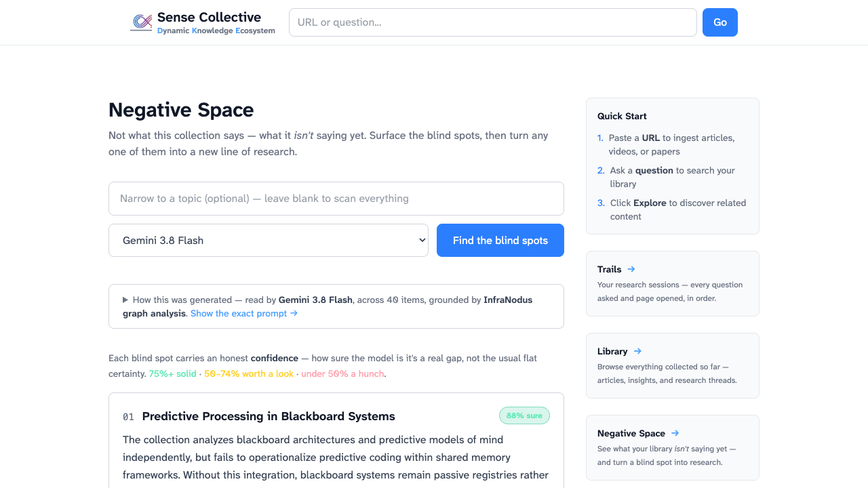The width and height of the screenshot is (868, 488).
Task: Click 'InfraNodus graph analysis' text
Action: (328, 306)
